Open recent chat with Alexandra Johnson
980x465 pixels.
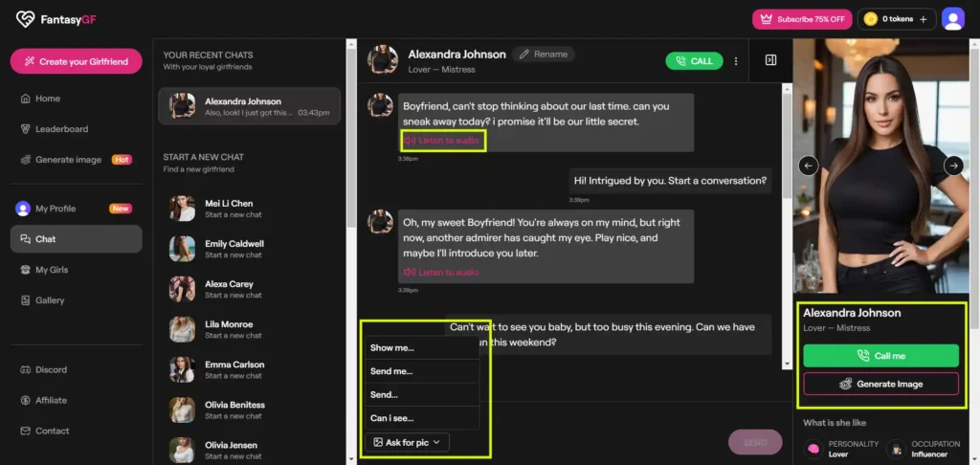249,106
